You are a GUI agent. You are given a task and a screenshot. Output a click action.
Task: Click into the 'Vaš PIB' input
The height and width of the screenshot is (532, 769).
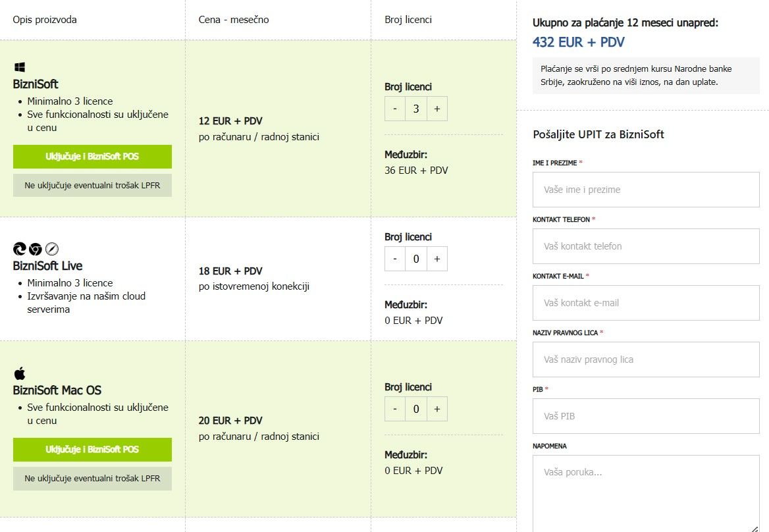click(x=645, y=416)
